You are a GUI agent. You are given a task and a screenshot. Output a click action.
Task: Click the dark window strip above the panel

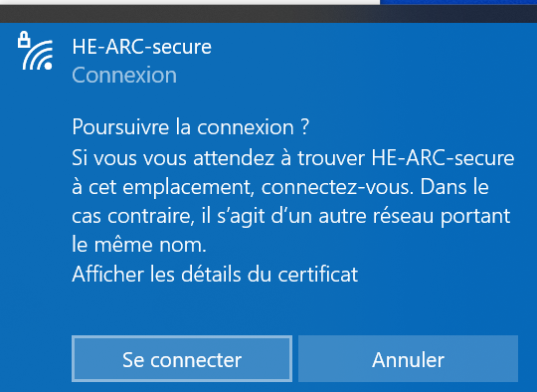point(268,14)
